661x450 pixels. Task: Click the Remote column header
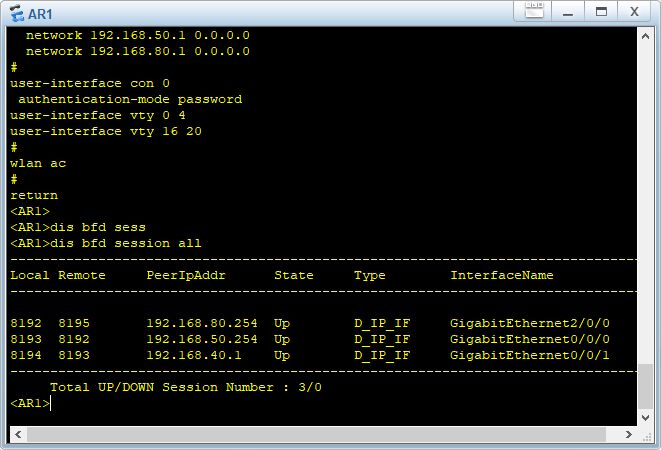coord(82,275)
